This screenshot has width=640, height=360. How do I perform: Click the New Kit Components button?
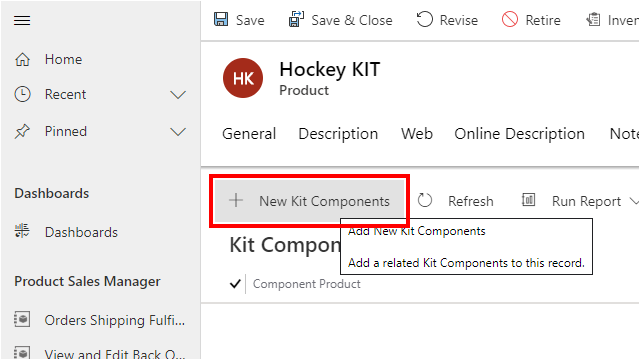coord(309,201)
